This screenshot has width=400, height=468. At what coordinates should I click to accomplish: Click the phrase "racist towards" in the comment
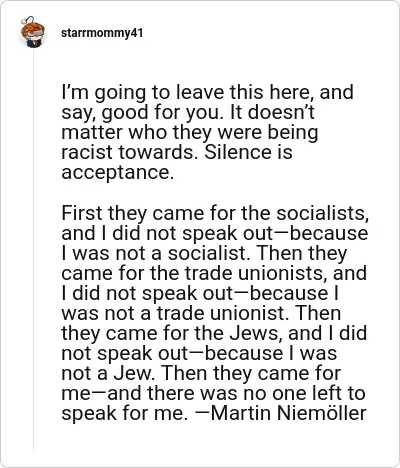tap(130, 152)
